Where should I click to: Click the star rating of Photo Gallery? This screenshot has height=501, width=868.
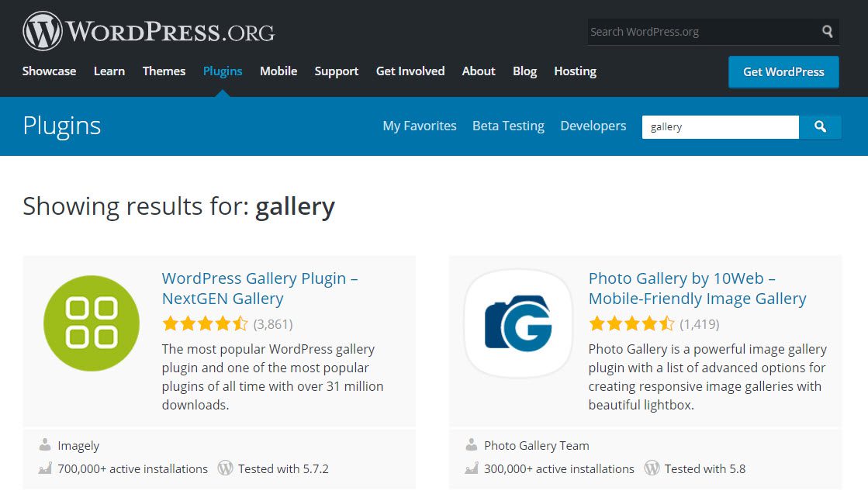[632, 323]
